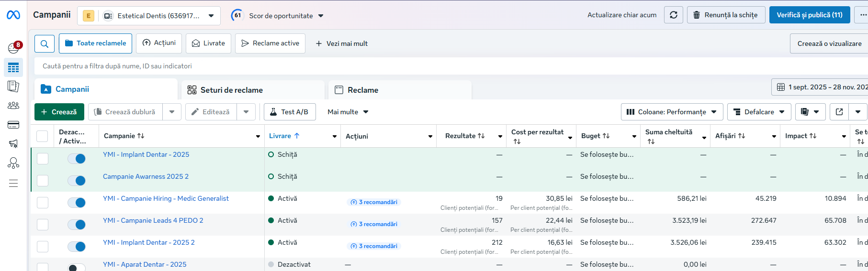Sort by Cost per rezultat arrows
This screenshot has width=868, height=271.
click(x=517, y=141)
